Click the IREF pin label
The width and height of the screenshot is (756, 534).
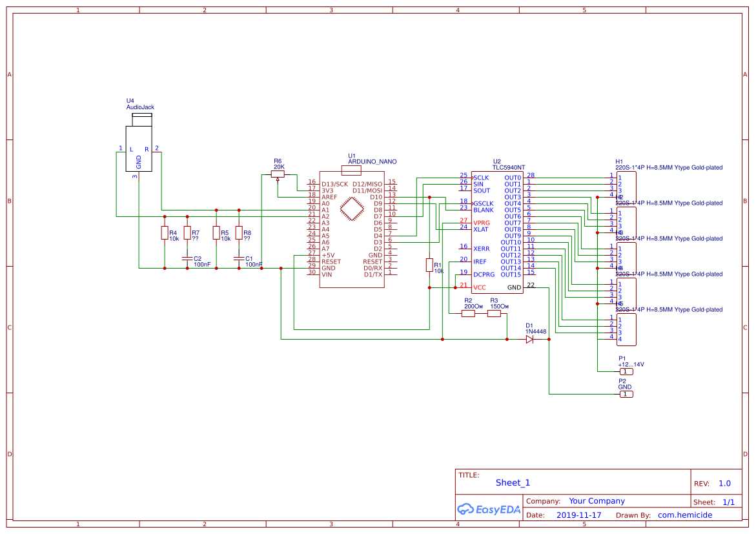[x=480, y=262]
